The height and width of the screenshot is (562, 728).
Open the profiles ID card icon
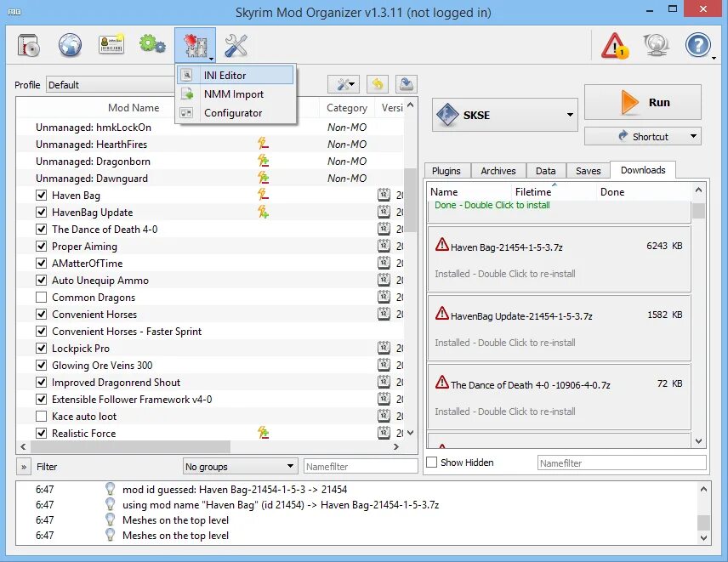tap(111, 44)
